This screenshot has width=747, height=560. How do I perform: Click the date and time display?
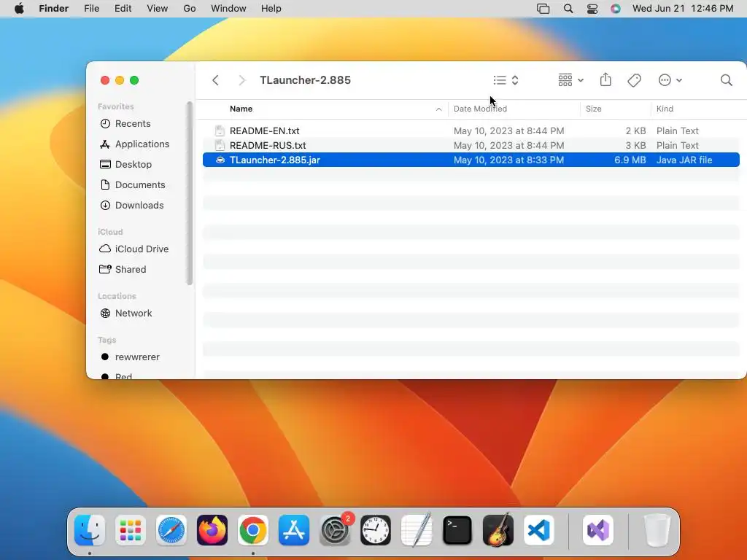coord(683,9)
